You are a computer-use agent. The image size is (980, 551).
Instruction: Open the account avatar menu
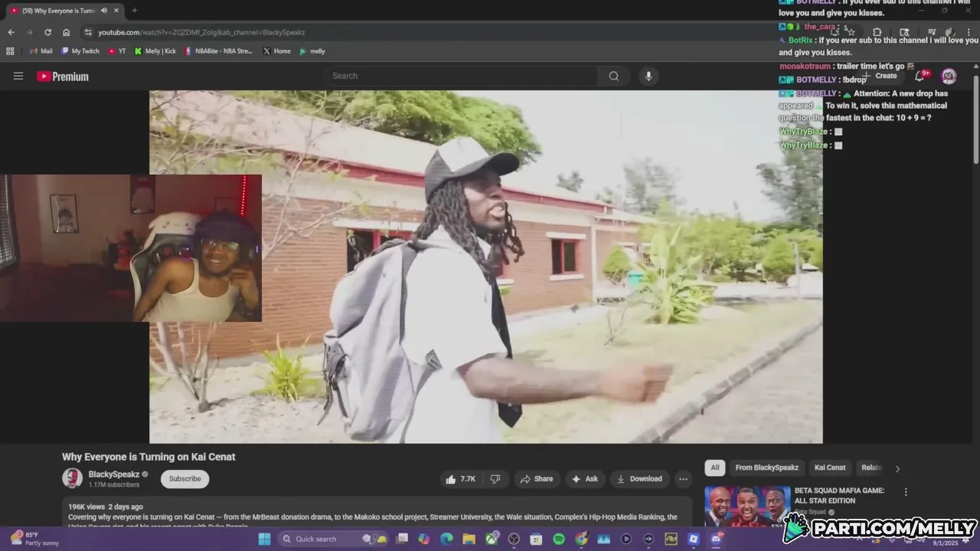[949, 76]
